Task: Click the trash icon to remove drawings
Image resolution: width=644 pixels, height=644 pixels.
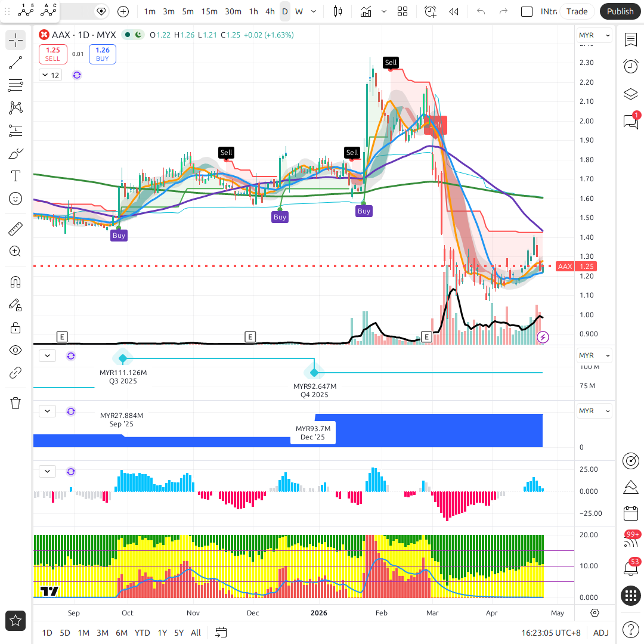Action: [16, 403]
